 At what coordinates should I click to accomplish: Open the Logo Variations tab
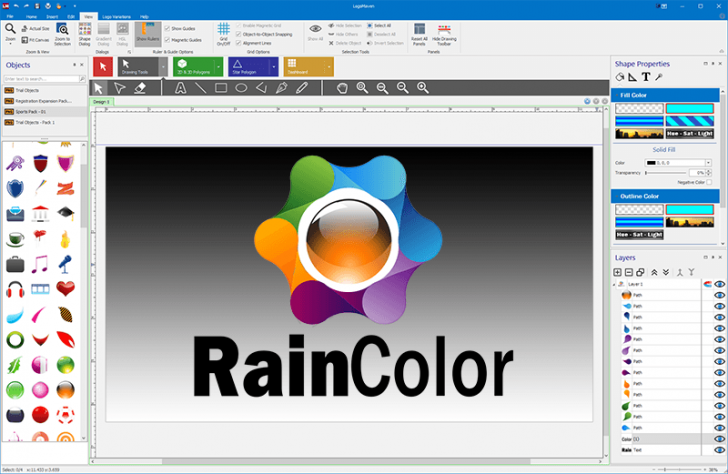[117, 16]
